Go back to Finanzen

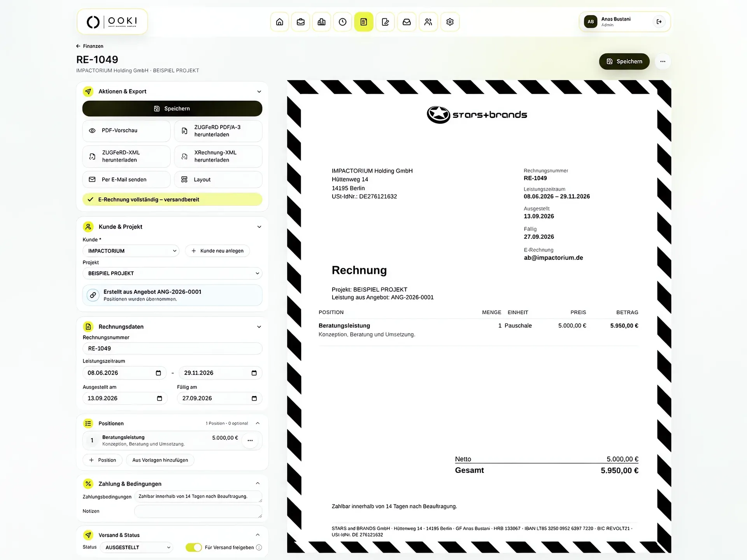pos(90,46)
